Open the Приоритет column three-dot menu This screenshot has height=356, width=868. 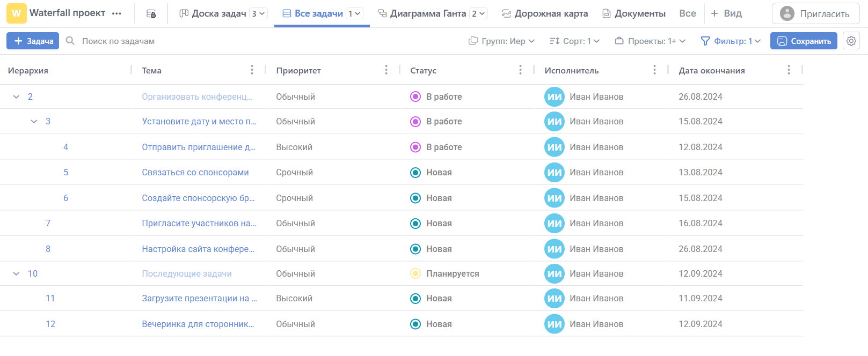(386, 70)
